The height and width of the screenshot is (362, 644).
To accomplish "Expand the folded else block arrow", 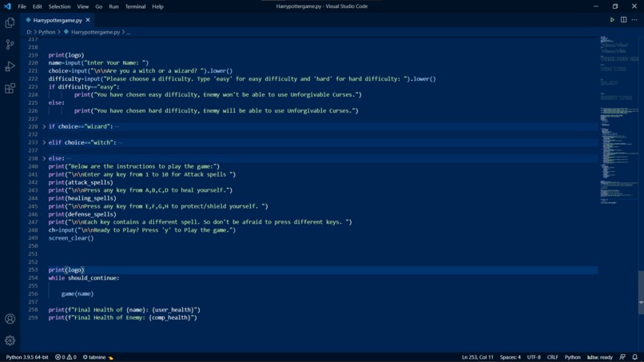I will pyautogui.click(x=44, y=158).
